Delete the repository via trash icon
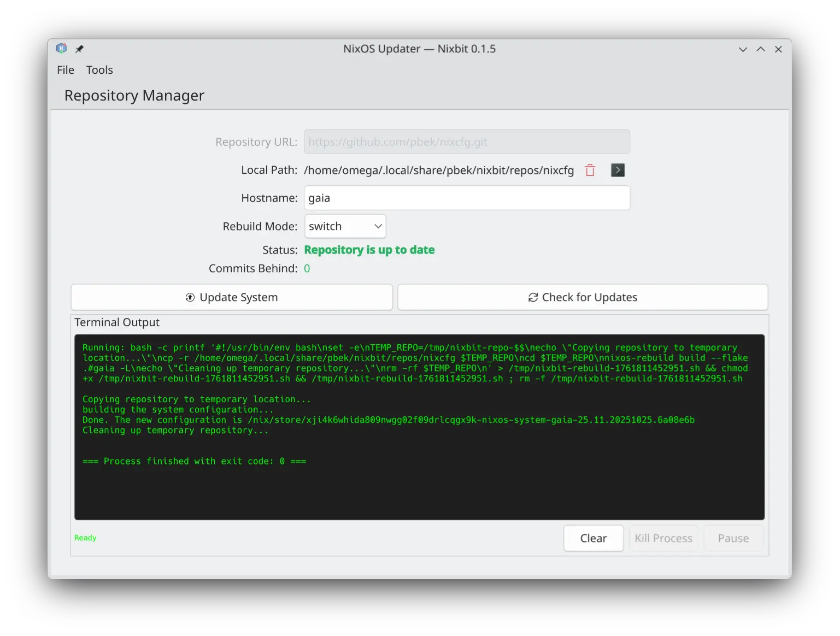 (x=590, y=170)
